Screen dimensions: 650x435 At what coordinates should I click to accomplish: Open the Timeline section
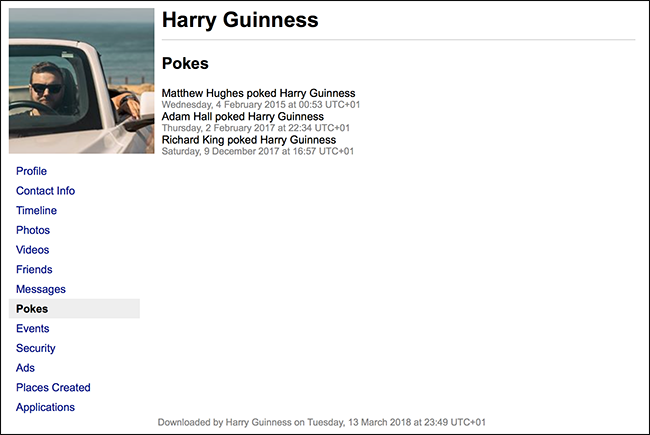tap(36, 211)
